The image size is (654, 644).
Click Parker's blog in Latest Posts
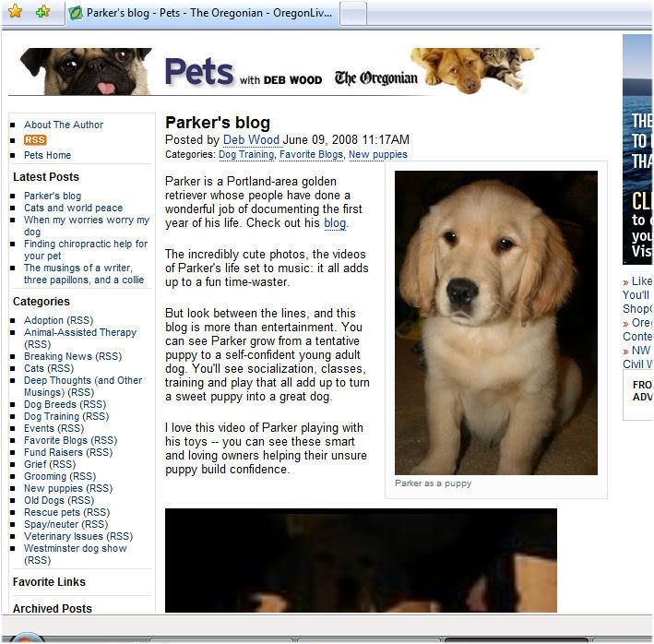53,196
